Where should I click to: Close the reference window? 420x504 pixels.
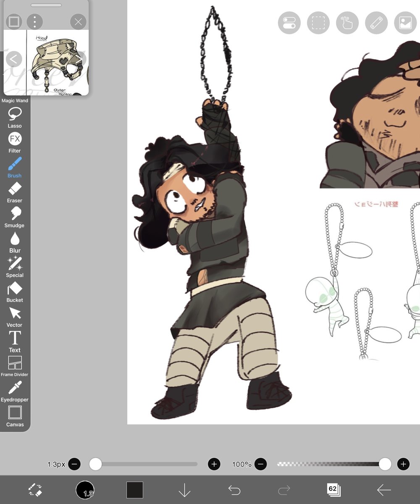pos(78,22)
